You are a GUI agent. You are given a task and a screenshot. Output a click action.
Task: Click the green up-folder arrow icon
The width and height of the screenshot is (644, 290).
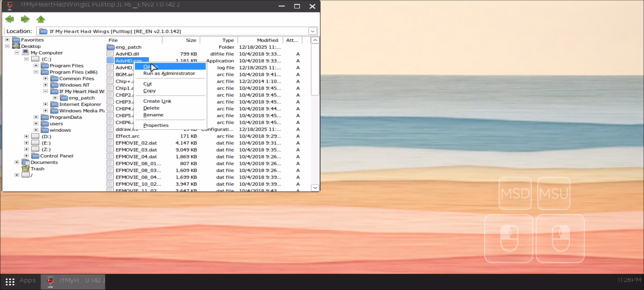click(x=41, y=19)
